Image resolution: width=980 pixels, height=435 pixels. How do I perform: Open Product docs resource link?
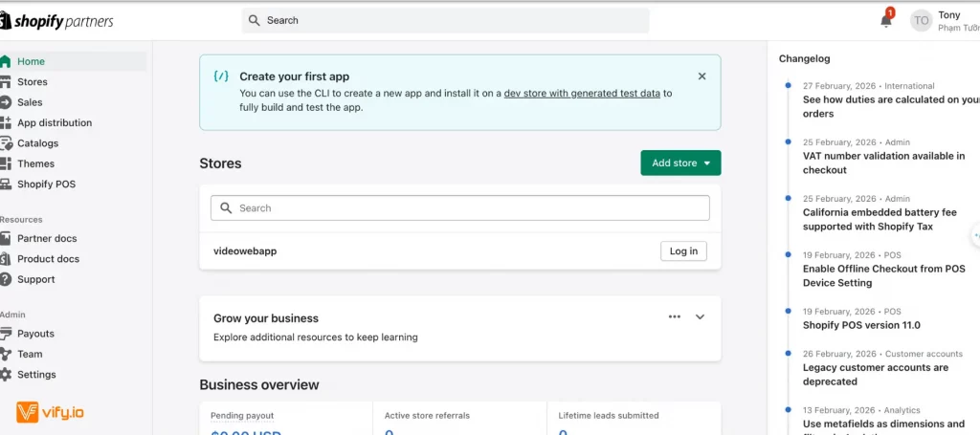click(73, 258)
